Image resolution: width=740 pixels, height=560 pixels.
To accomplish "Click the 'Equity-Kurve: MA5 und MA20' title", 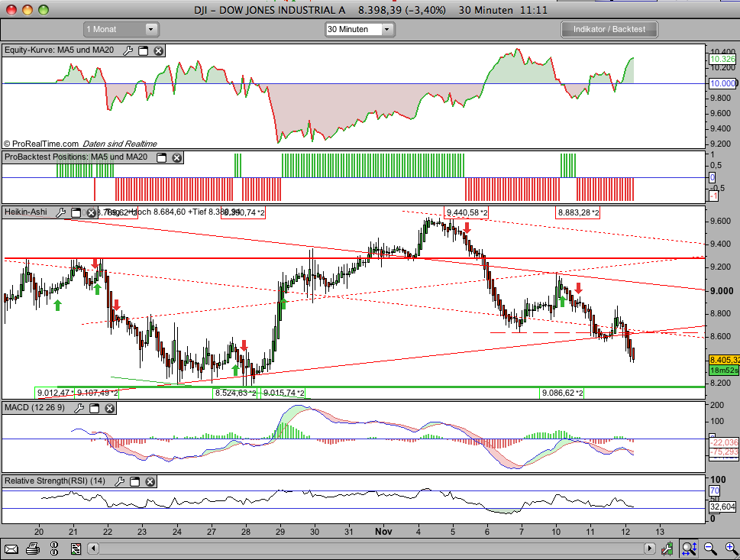I will point(59,50).
